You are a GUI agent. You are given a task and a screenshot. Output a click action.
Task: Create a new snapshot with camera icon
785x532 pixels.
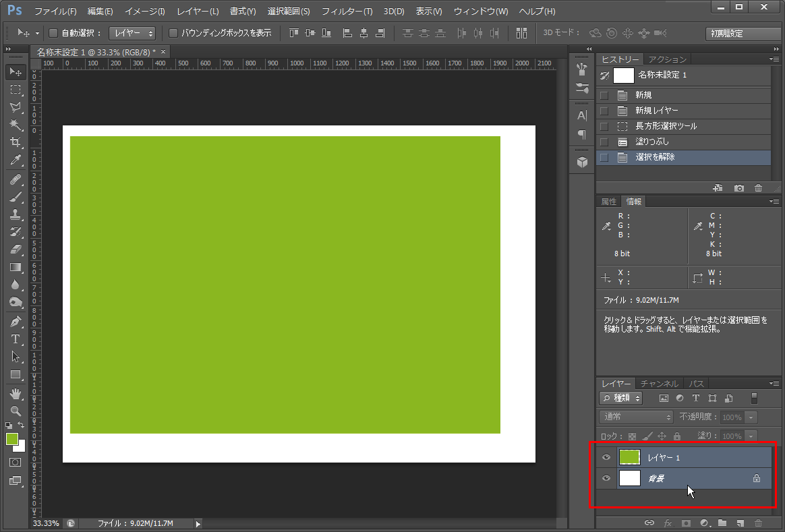tap(739, 188)
